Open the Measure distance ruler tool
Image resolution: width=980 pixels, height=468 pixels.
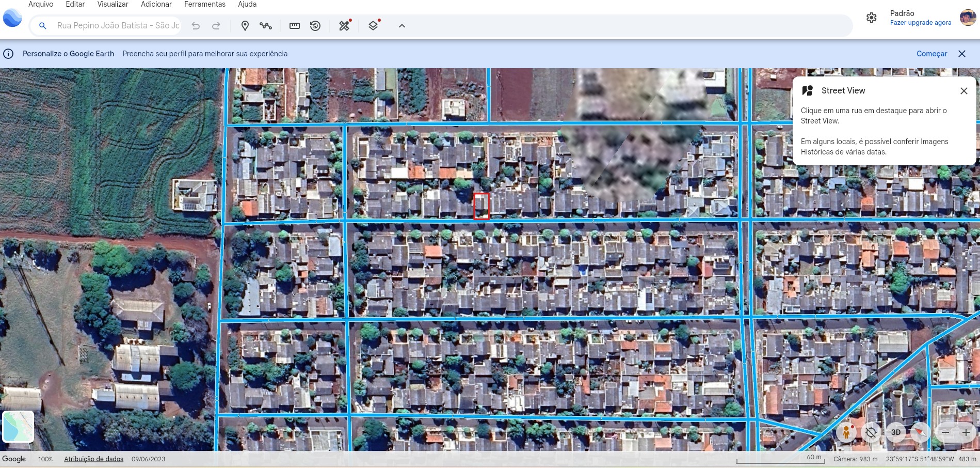coord(295,26)
